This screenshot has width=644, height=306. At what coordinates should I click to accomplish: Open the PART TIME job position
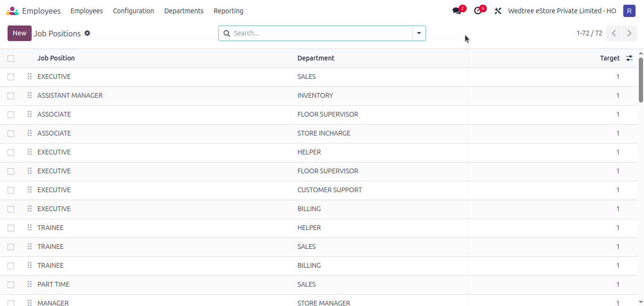53,284
